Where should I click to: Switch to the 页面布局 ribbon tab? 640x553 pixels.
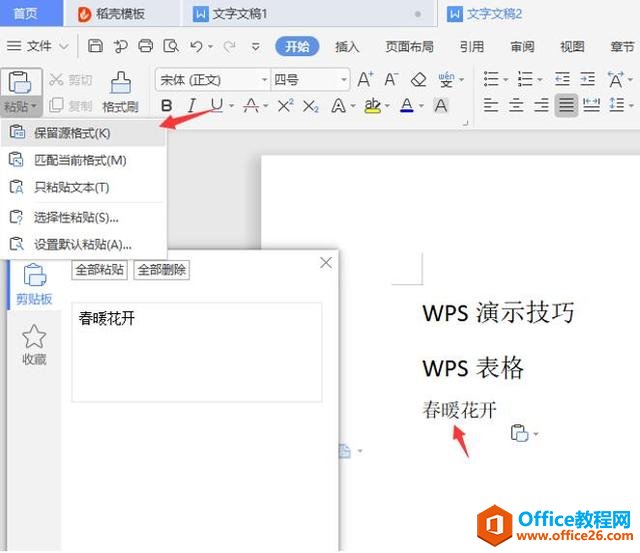point(409,47)
